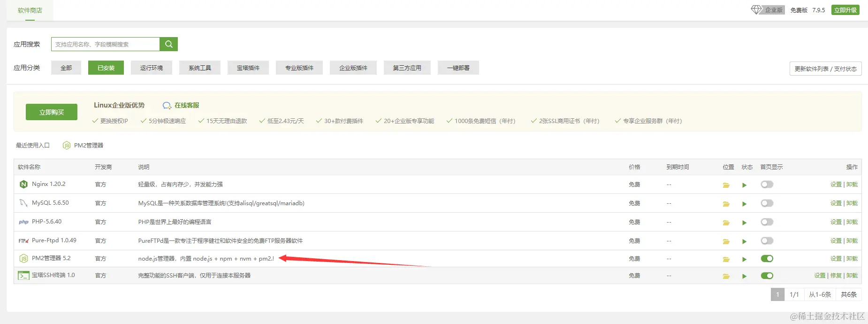Open 设置 for Nginx 1.20.2

836,185
